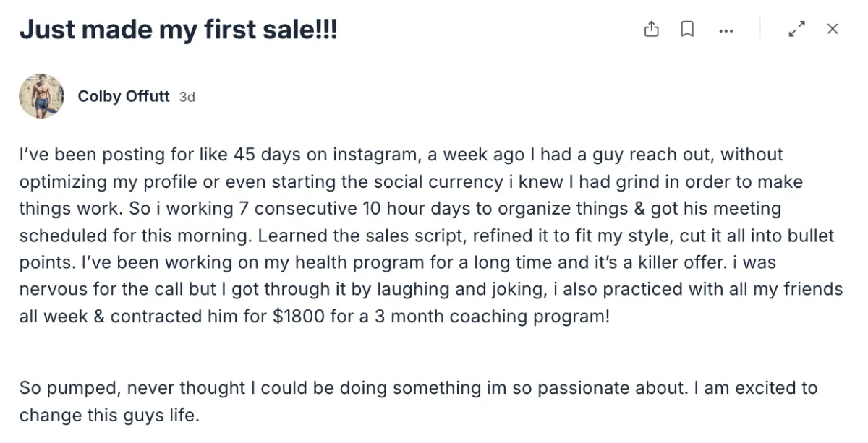Click the "3d" post timestamp
Image resolution: width=868 pixels, height=443 pixels.
pyautogui.click(x=187, y=97)
